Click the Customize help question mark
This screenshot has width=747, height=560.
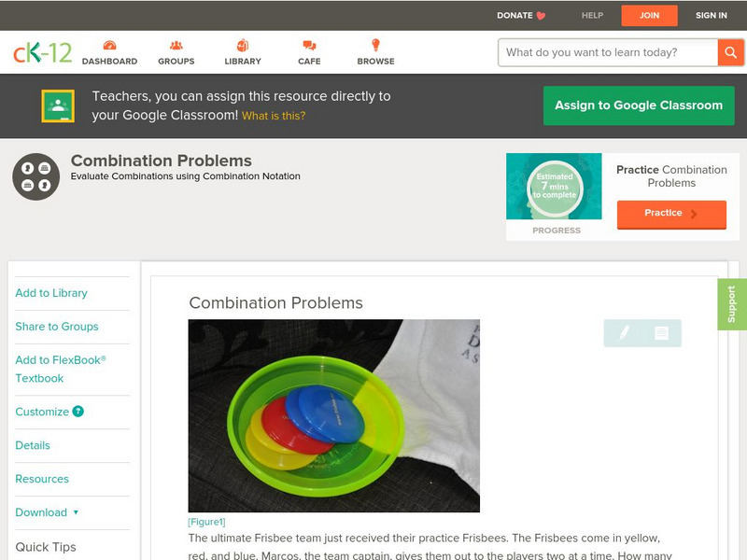(78, 411)
